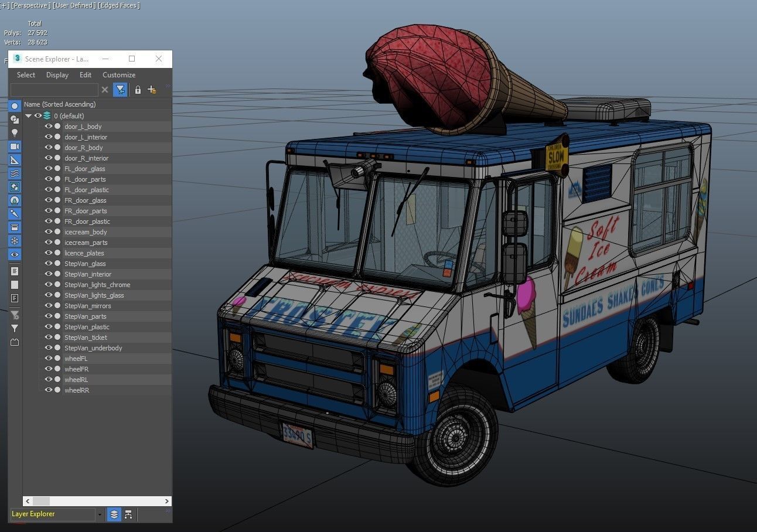Click the [User Defined] viewport label
The image size is (757, 532).
(x=75, y=5)
